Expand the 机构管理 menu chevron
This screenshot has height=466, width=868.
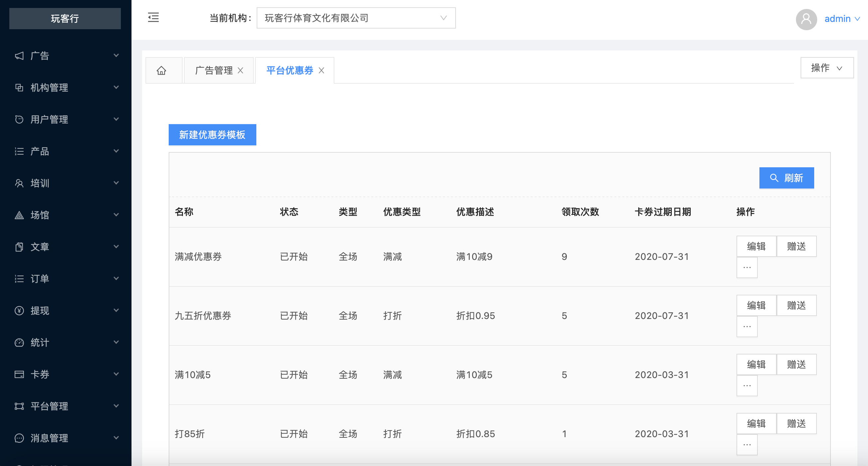coord(116,88)
